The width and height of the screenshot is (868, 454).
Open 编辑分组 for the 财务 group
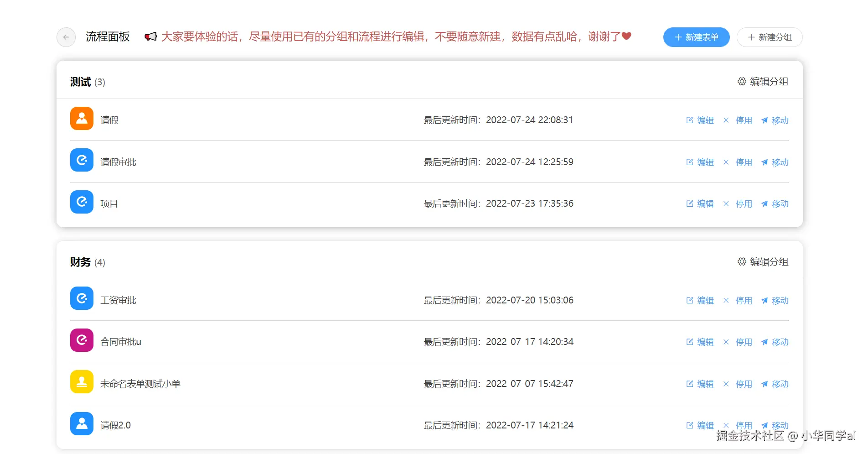click(x=763, y=262)
